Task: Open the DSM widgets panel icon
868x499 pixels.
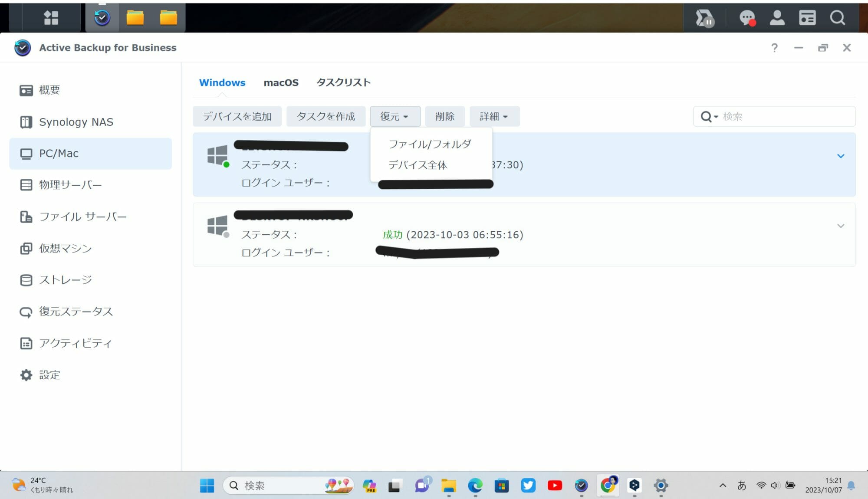Action: click(x=807, y=18)
